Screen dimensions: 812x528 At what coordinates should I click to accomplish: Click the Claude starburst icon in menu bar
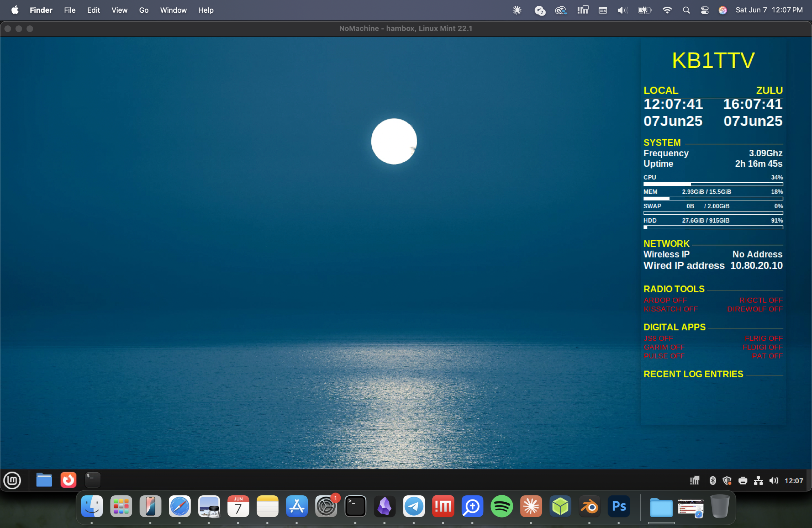click(x=517, y=10)
